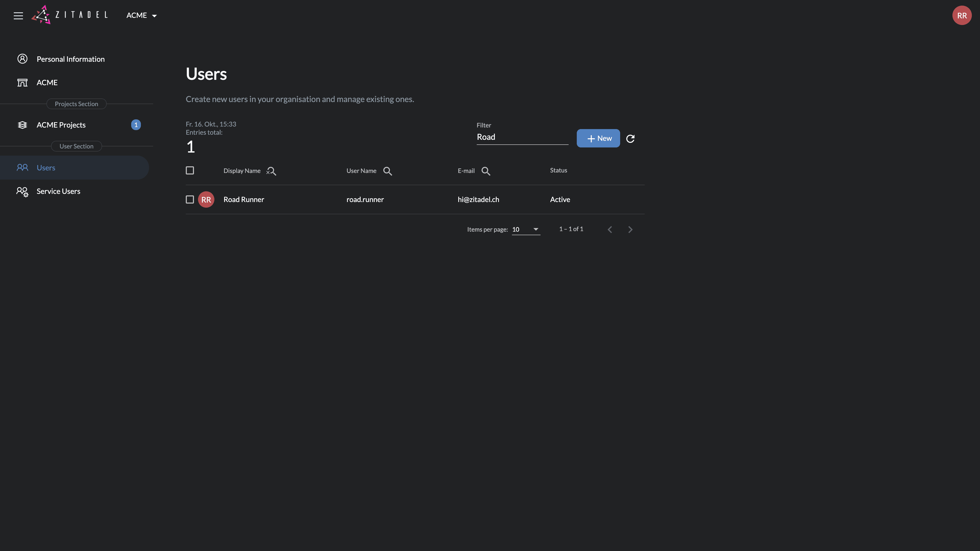The image size is (980, 551).
Task: Open ACME Projects in sidebar
Action: tap(61, 125)
